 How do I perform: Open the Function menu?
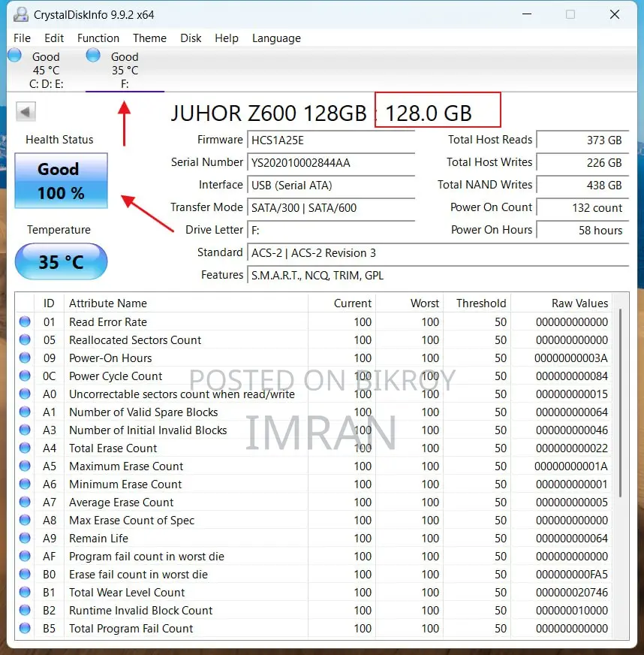coord(98,38)
